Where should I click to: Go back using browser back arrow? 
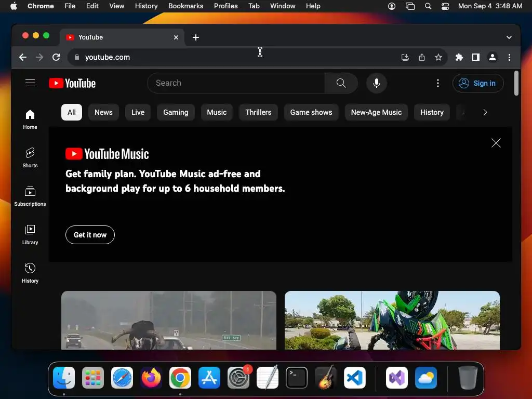coord(23,57)
